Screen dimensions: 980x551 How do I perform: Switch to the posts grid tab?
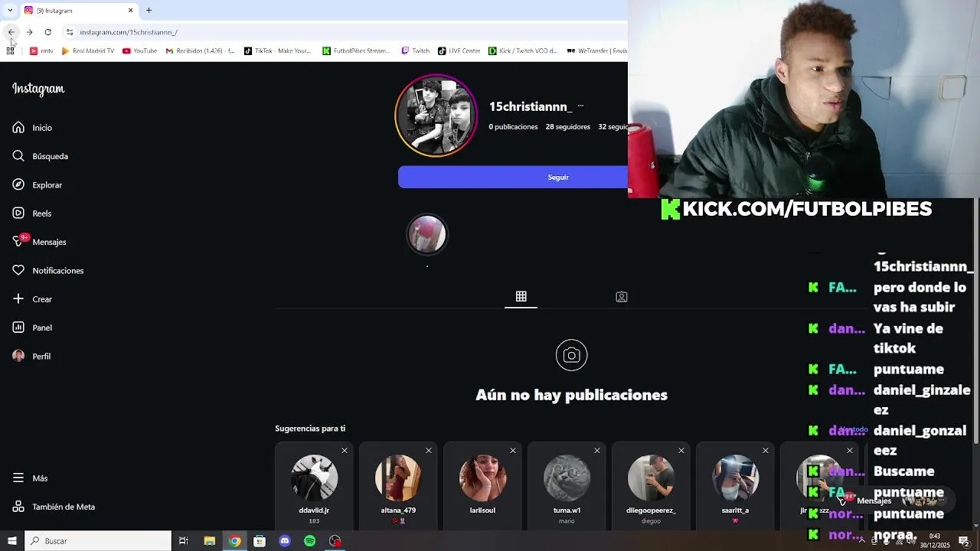pyautogui.click(x=521, y=297)
